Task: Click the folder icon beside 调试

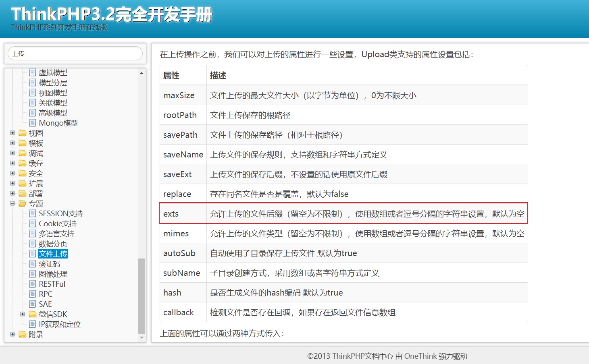Action: 23,153
